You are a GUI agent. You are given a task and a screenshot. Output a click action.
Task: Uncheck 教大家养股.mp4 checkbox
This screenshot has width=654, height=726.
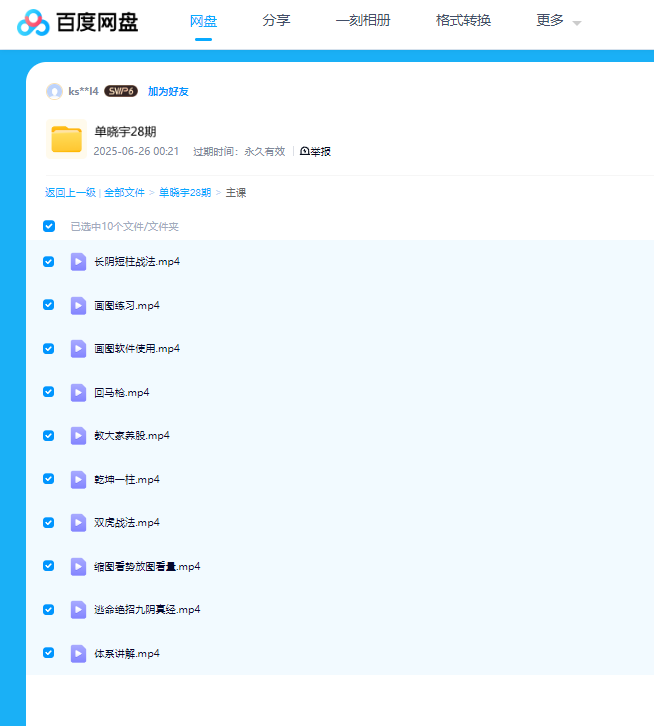(49, 436)
